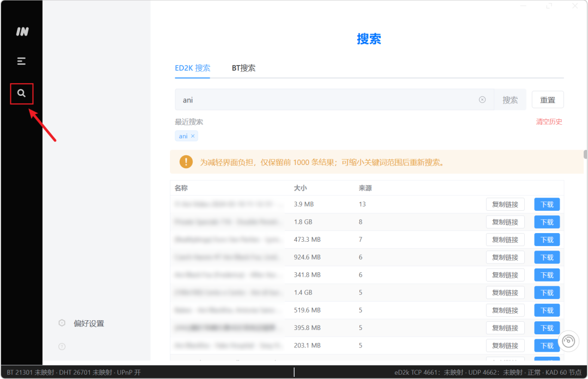Download the 395.8 MB file

coord(547,328)
